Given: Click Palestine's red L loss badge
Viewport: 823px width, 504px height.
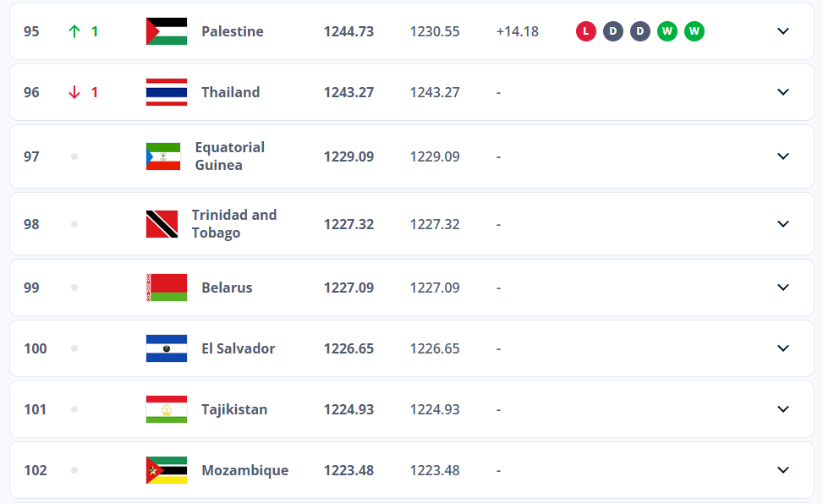Looking at the screenshot, I should [x=585, y=31].
